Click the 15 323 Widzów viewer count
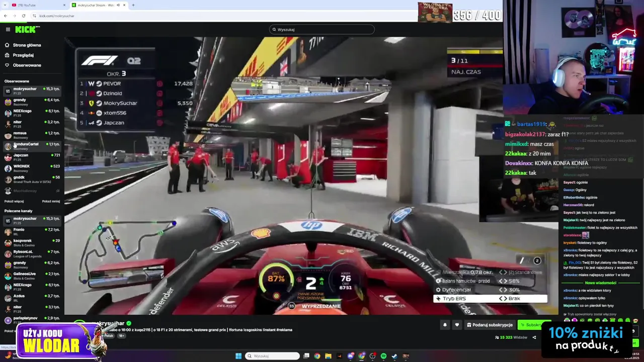 tap(511, 337)
